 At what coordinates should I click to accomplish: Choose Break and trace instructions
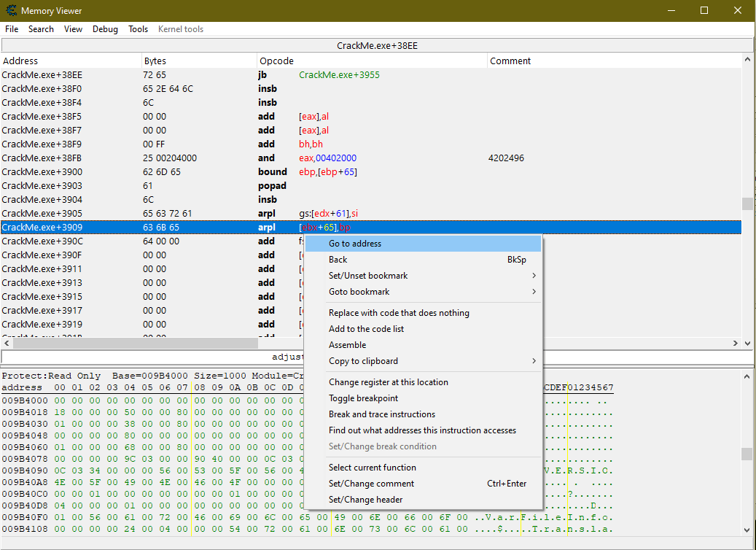[423, 414]
